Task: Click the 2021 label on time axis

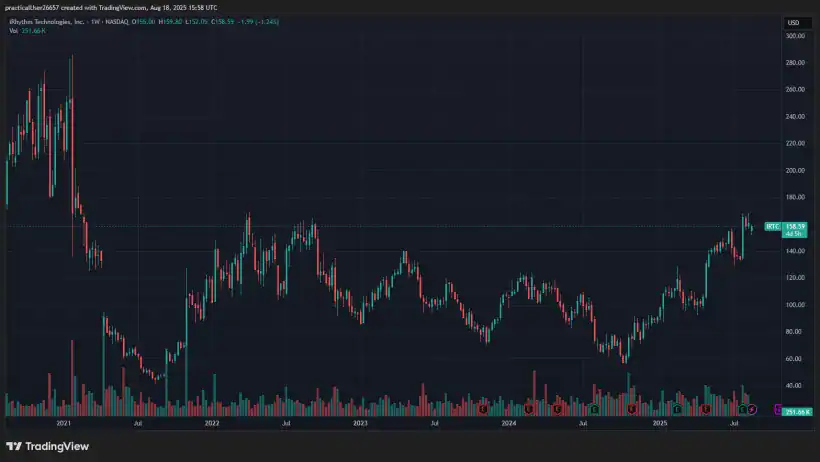Action: coord(64,424)
